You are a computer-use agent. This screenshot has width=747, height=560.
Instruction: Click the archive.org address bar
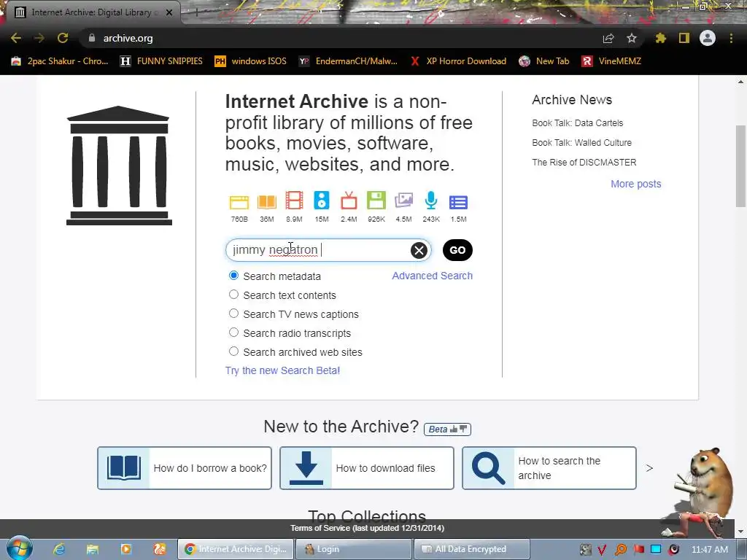click(x=343, y=38)
